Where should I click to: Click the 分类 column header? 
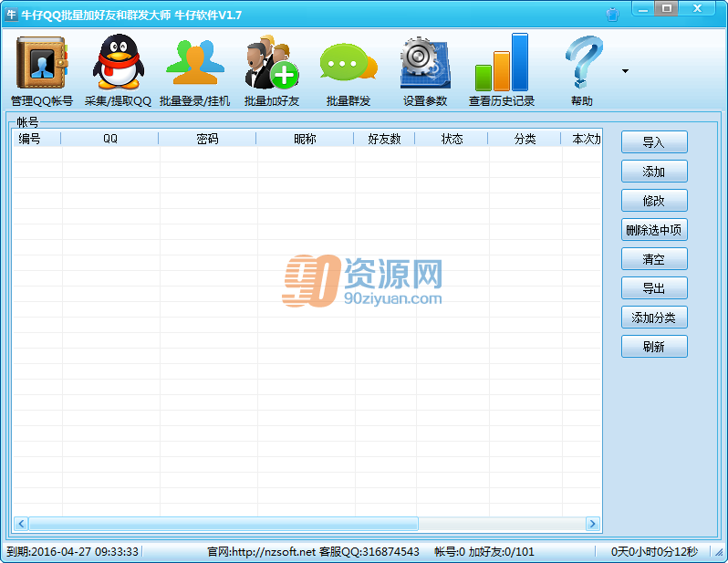[x=525, y=139]
